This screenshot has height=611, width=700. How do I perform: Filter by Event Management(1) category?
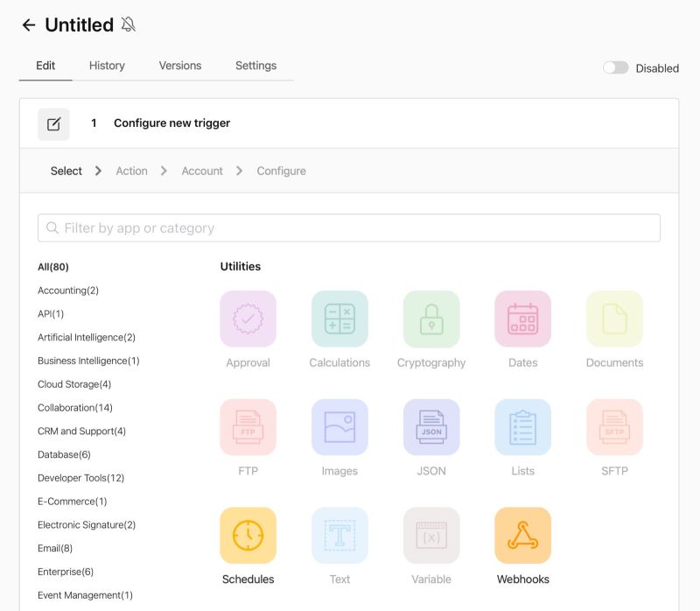pos(85,595)
